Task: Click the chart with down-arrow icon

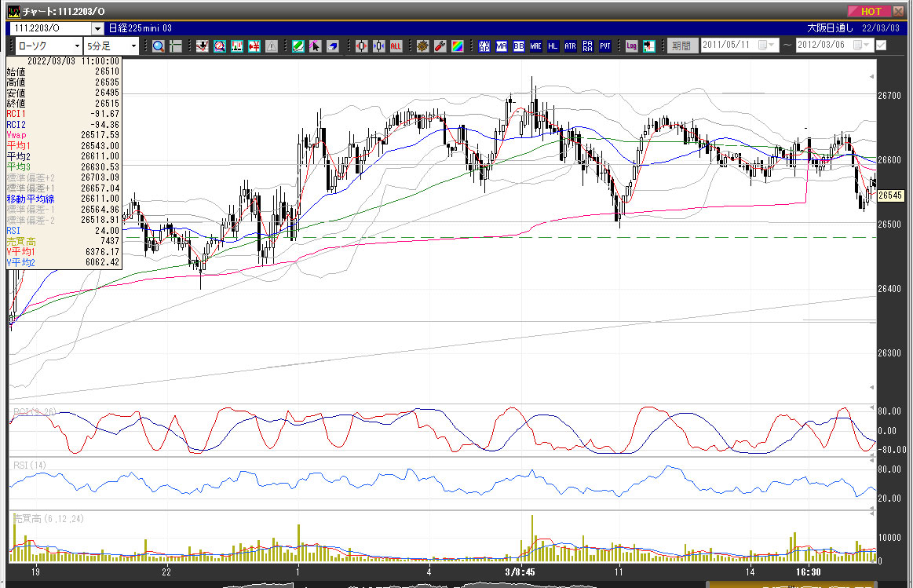Action: click(202, 46)
